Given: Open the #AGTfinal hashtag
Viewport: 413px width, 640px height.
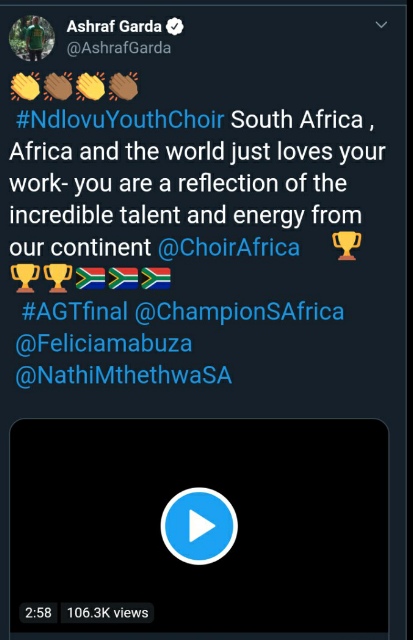Looking at the screenshot, I should (75, 311).
